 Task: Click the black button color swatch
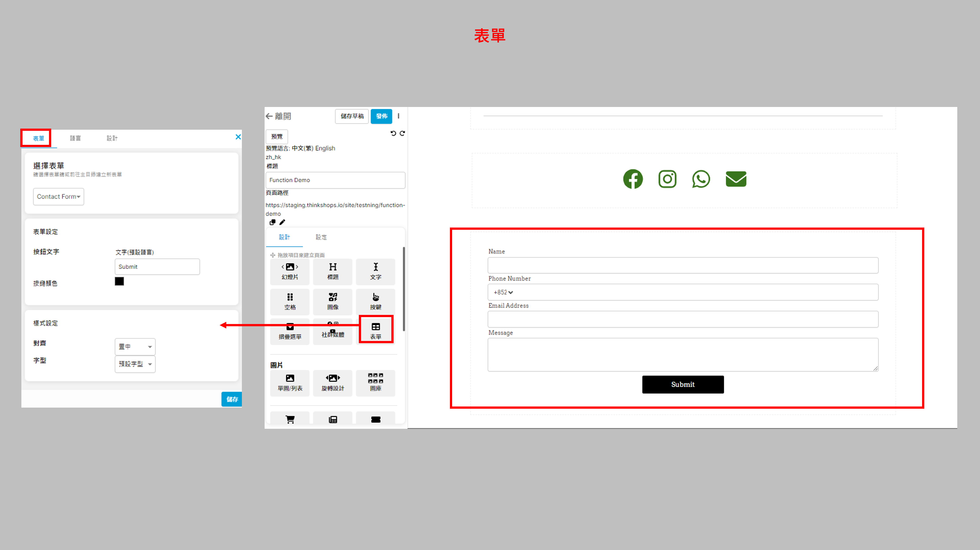coord(119,281)
